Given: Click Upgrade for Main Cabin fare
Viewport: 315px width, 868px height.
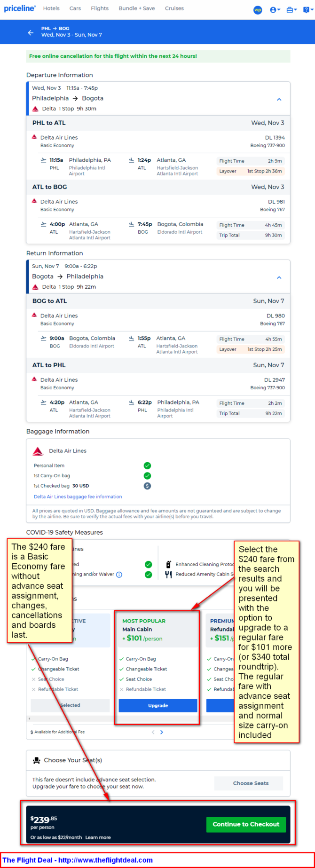Looking at the screenshot, I should 158,705.
